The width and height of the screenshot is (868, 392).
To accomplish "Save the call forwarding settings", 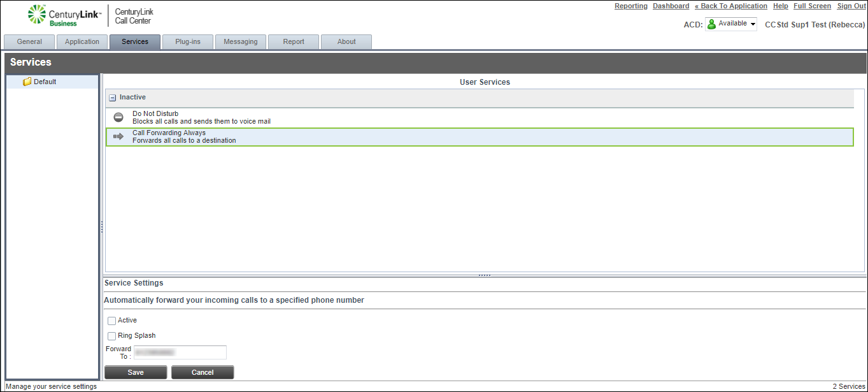I will pos(136,372).
